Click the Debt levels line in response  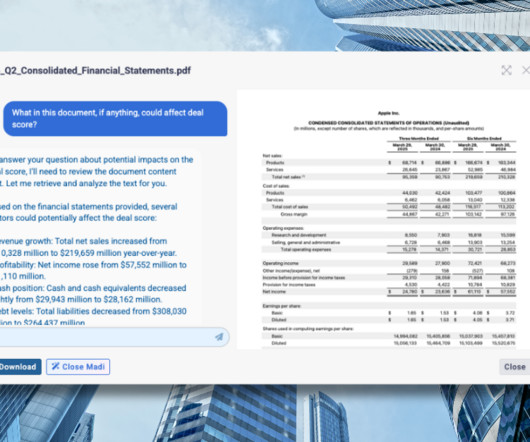pyautogui.click(x=93, y=317)
